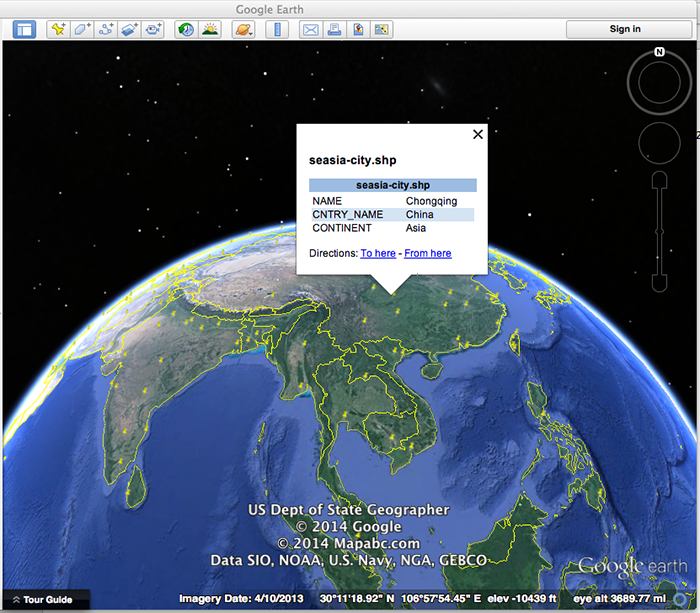Viewport: 700px width, 613px height.
Task: Click the North 'N' compass marker
Action: [x=659, y=52]
